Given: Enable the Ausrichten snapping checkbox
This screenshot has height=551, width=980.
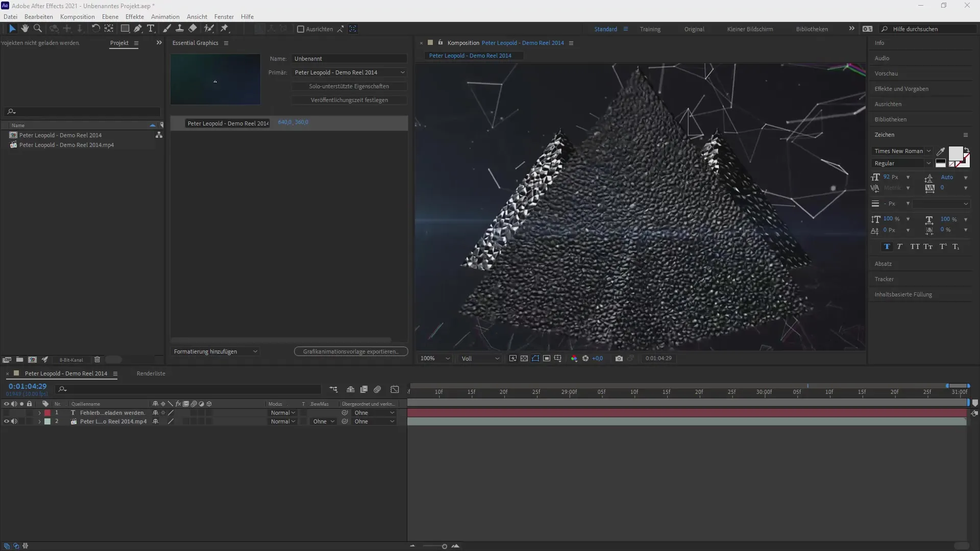Looking at the screenshot, I should coord(301,29).
